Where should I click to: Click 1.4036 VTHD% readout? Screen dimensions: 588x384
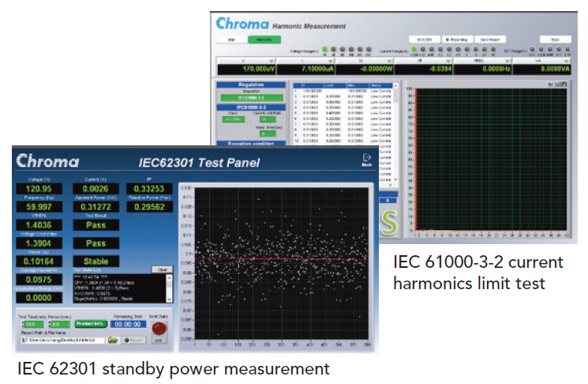39,225
